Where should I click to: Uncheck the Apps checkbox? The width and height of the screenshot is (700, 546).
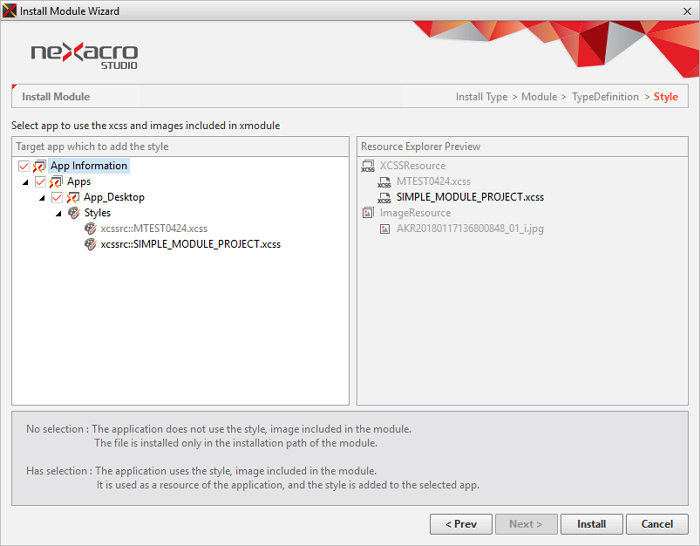pyautogui.click(x=40, y=182)
